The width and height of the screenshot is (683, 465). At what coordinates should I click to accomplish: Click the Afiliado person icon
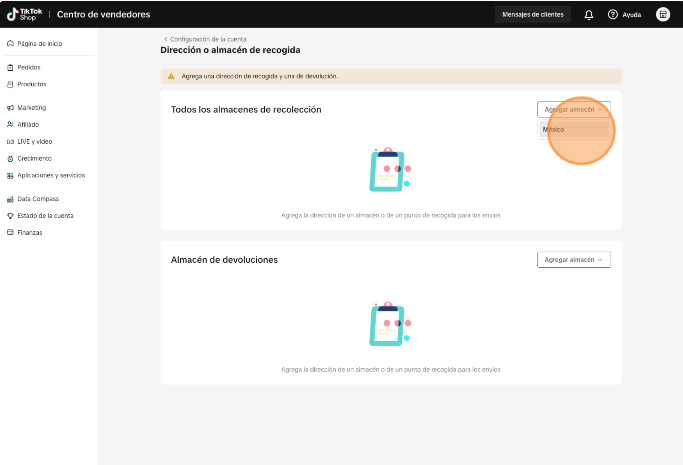(10, 125)
